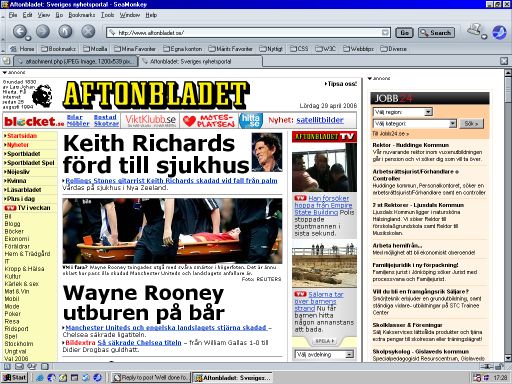Click the bearded man emblem next to Aftonbladet logo
Viewport: 512px width, 384px height.
[42, 96]
